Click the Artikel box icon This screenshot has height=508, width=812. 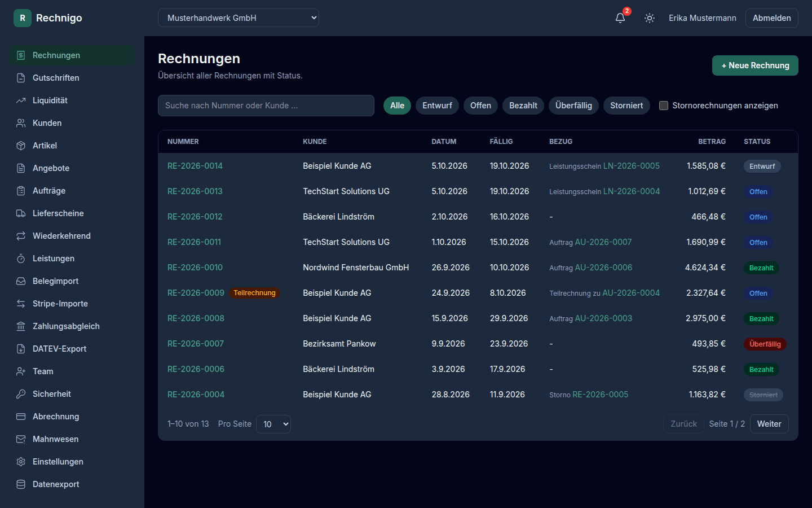point(21,146)
